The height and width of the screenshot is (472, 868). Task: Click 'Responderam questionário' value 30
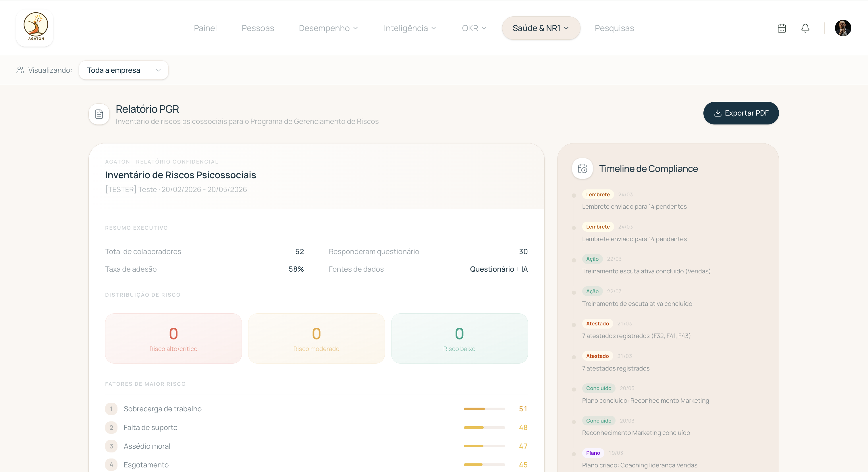coord(523,252)
